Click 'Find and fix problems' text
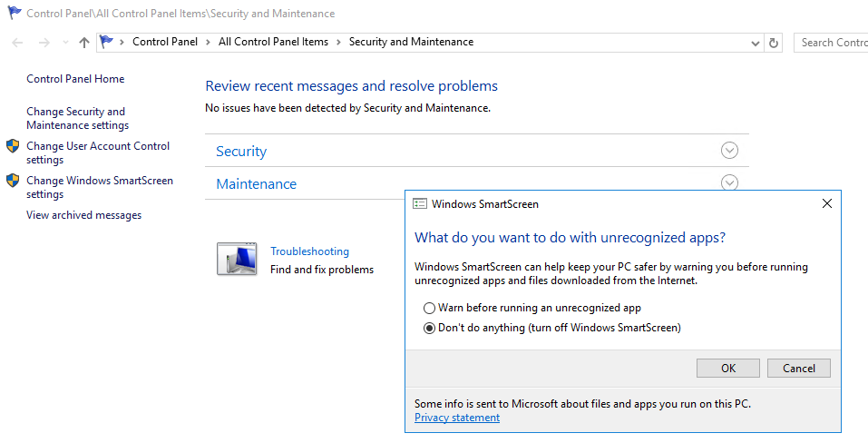 point(322,270)
